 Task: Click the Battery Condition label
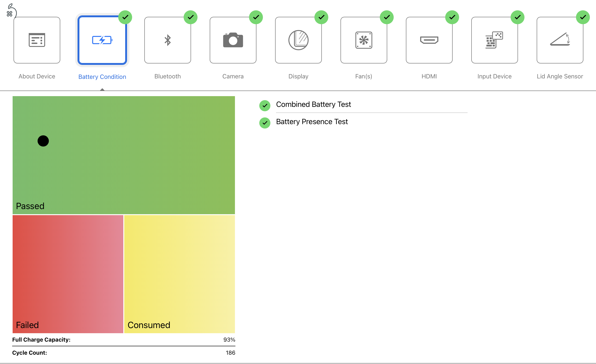point(102,77)
